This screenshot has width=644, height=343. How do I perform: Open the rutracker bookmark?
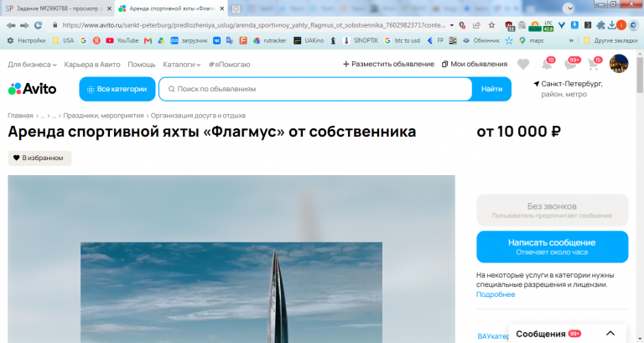(269, 40)
